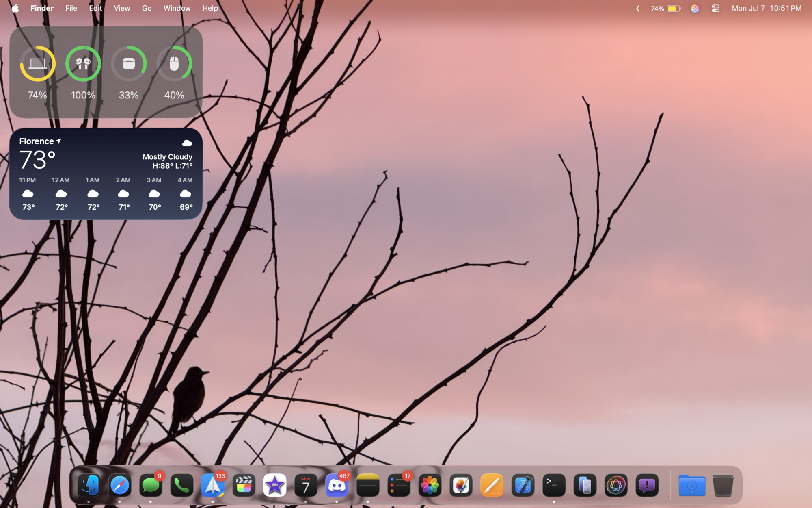
Task: Open the Notes app in dock
Action: 368,485
